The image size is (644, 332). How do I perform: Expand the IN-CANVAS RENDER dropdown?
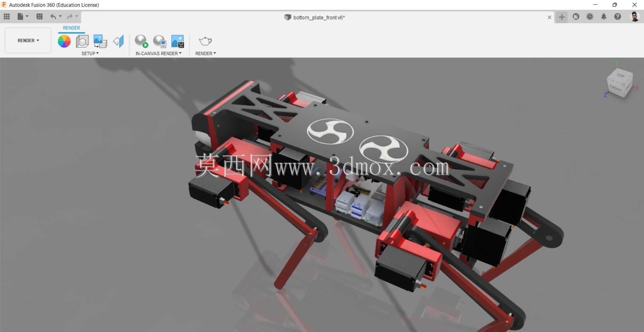(158, 53)
